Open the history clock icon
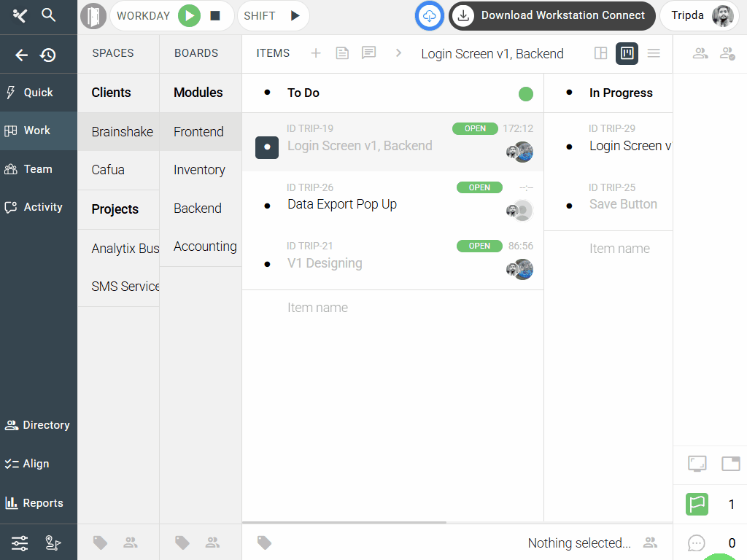747x560 pixels. click(48, 55)
